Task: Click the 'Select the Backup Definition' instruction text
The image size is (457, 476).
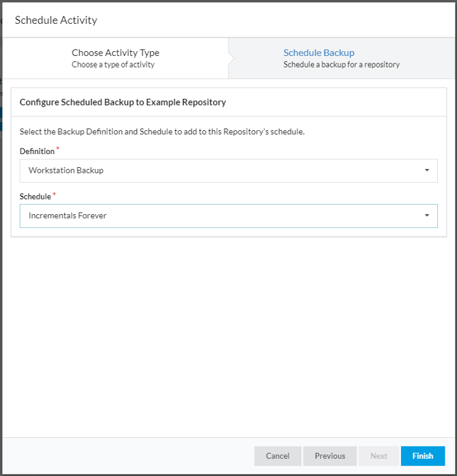Action: coord(162,132)
